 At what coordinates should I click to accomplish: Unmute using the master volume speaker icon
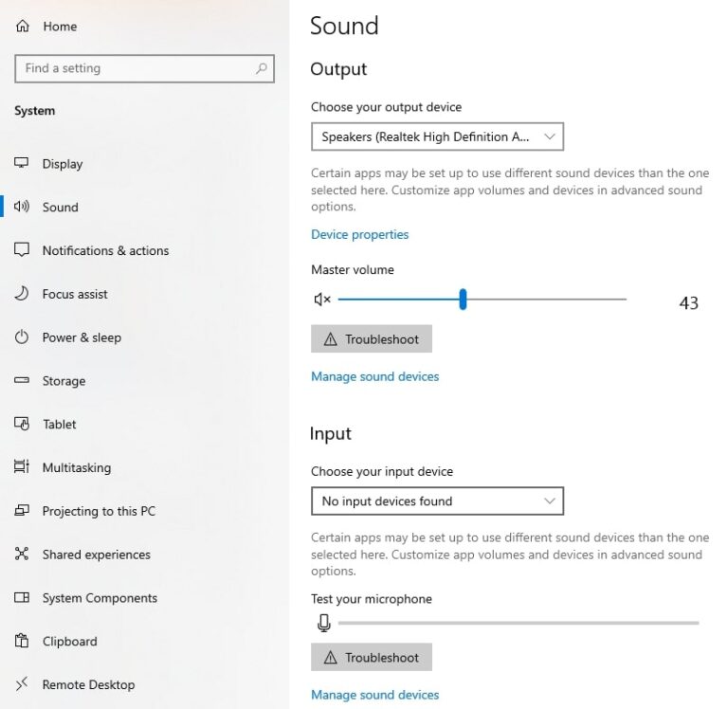click(322, 300)
